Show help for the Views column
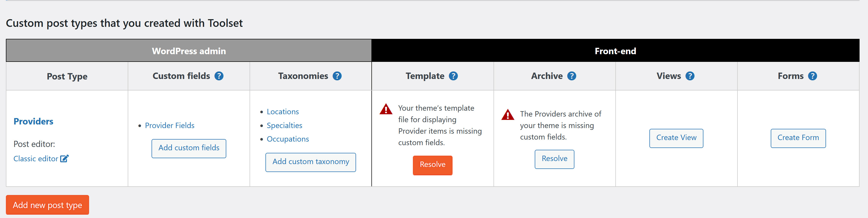This screenshot has height=218, width=868. click(690, 76)
